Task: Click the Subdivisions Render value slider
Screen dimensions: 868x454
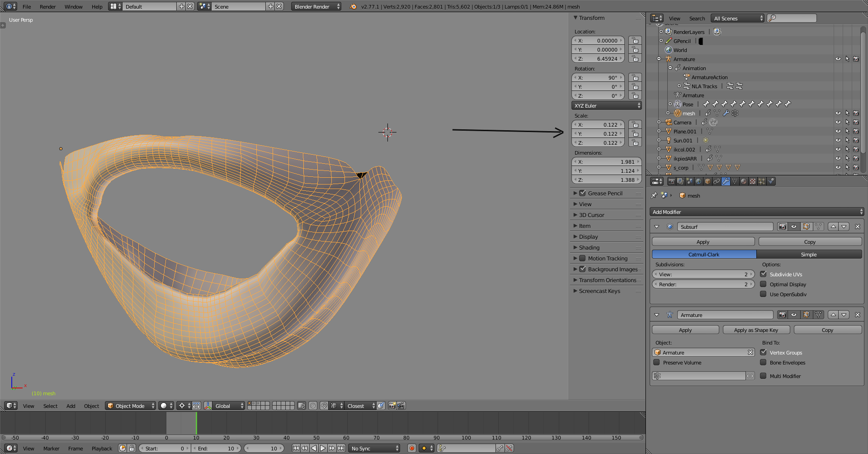Action: (x=703, y=284)
